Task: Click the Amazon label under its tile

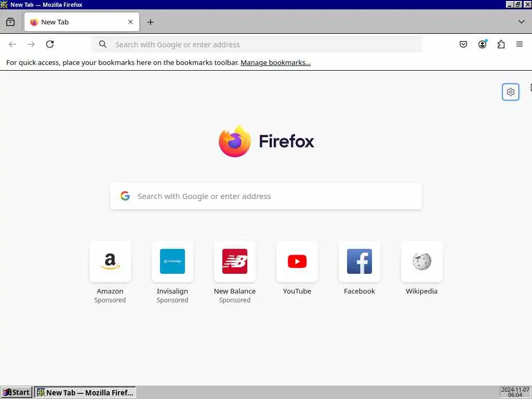Action: pyautogui.click(x=110, y=291)
